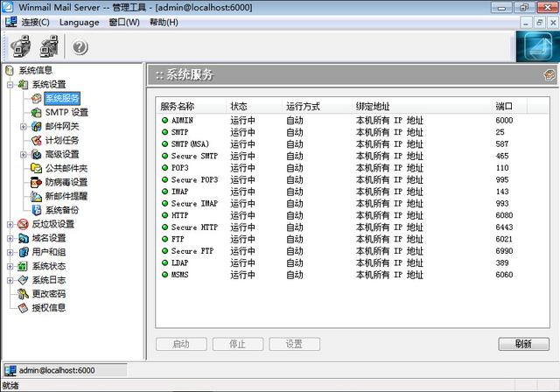
Task: Select the Secure FTP service row
Action: coord(352,251)
